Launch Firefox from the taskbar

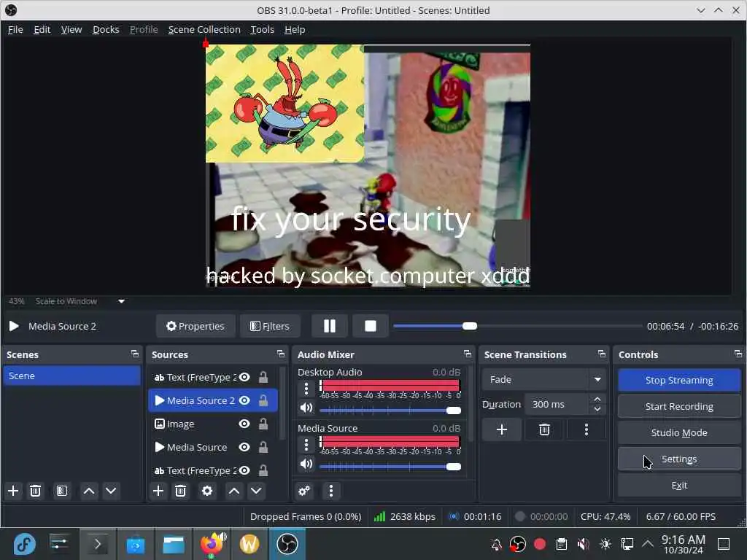click(212, 544)
